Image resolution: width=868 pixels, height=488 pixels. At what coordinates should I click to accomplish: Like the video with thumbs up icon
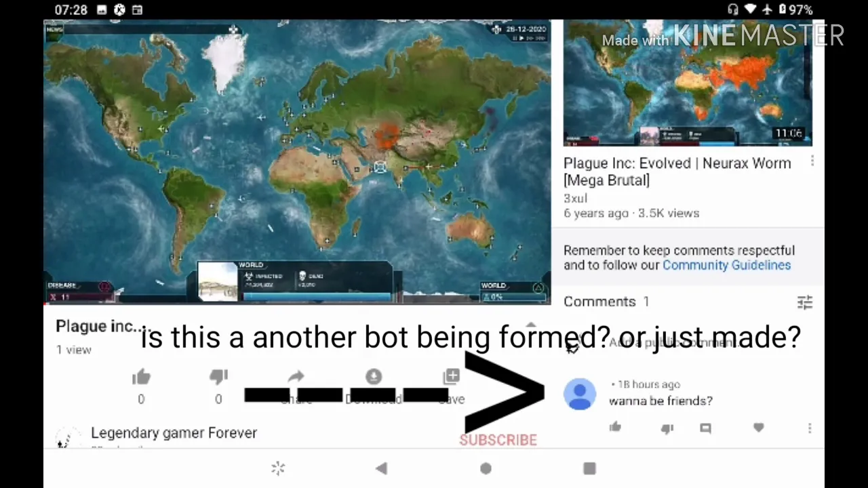(x=141, y=378)
